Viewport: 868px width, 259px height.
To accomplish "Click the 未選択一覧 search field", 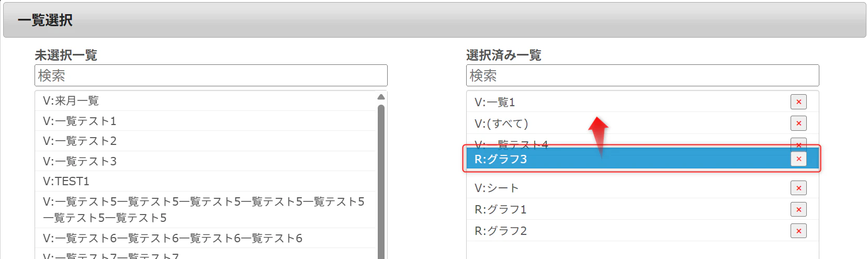I will click(211, 75).
